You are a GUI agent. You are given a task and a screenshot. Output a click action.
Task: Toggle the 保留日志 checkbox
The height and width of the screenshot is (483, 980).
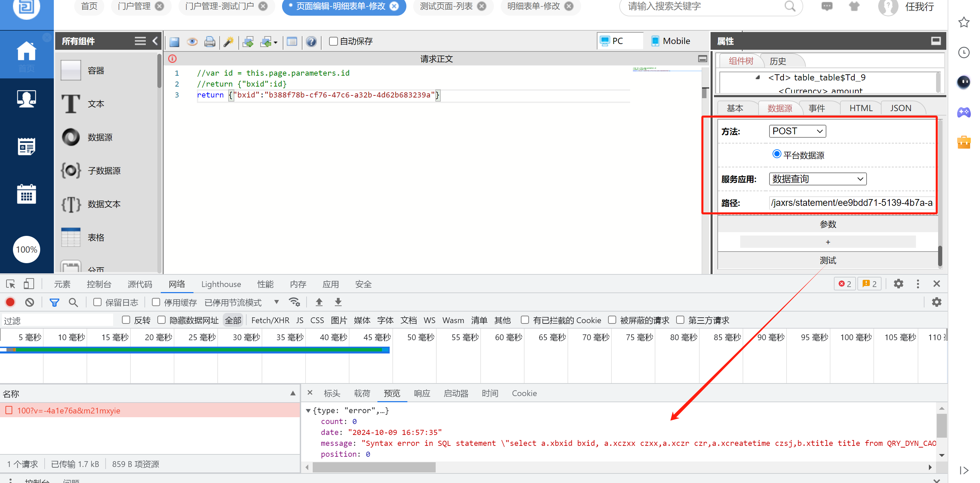(x=97, y=302)
